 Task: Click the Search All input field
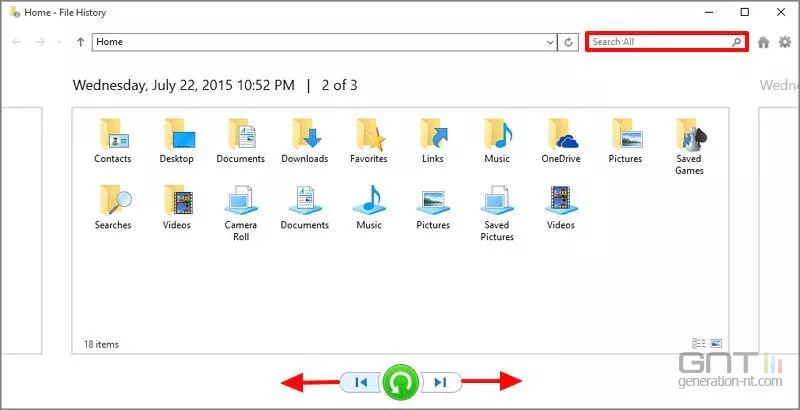(667, 42)
